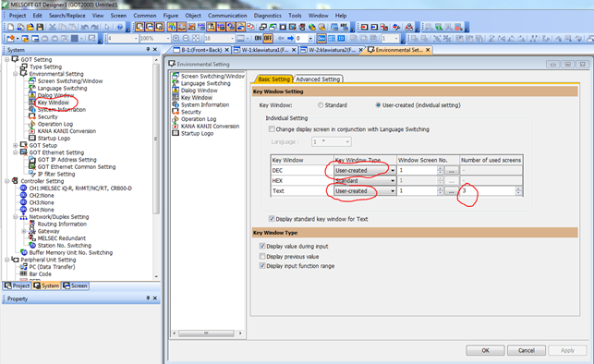Click the Save floppy disk icon
594x364 pixels.
40,27
